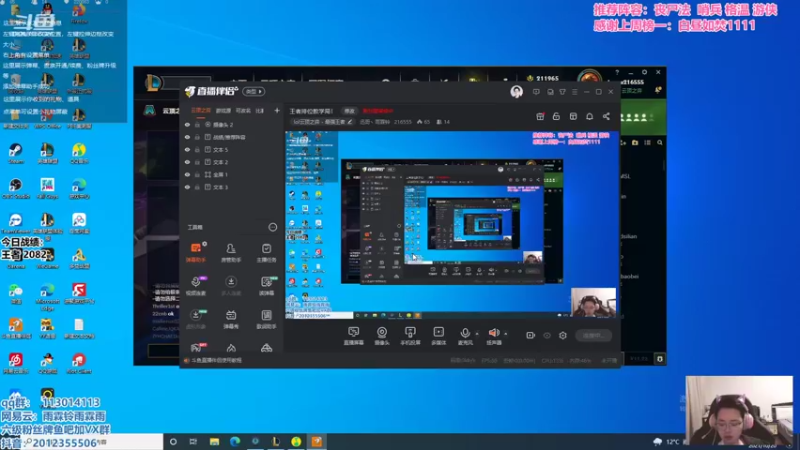The width and height of the screenshot is (800, 450).
Task: Lock the 全屏 1 layer
Action: [x=197, y=174]
